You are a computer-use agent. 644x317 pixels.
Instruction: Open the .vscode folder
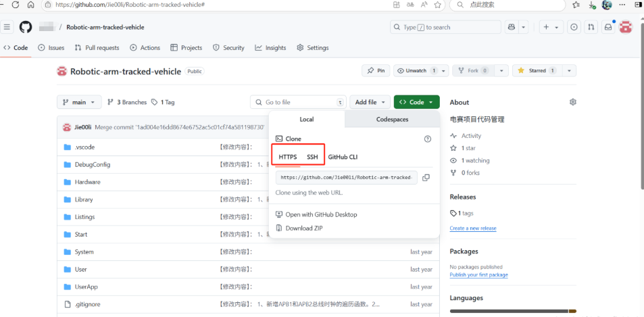coord(85,147)
